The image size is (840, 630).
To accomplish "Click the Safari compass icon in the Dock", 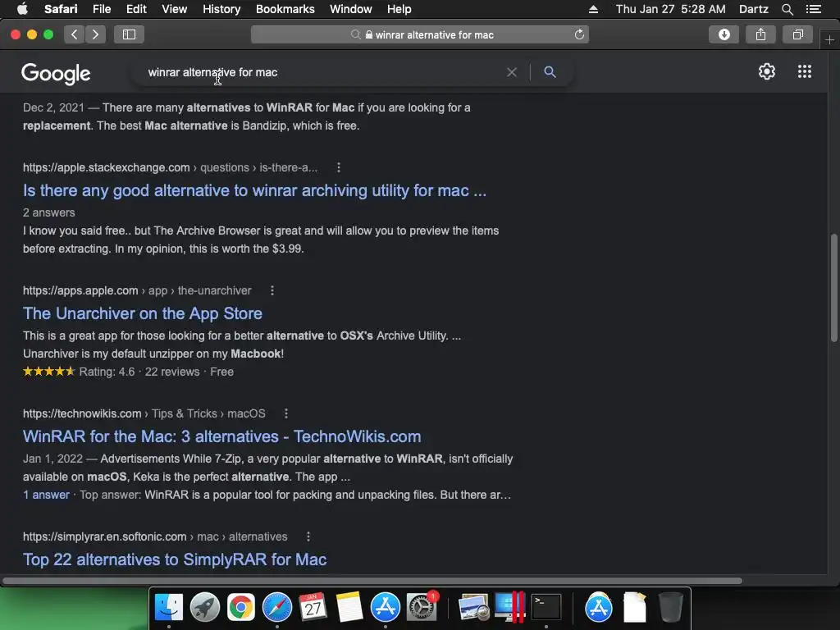I will coord(277,608).
